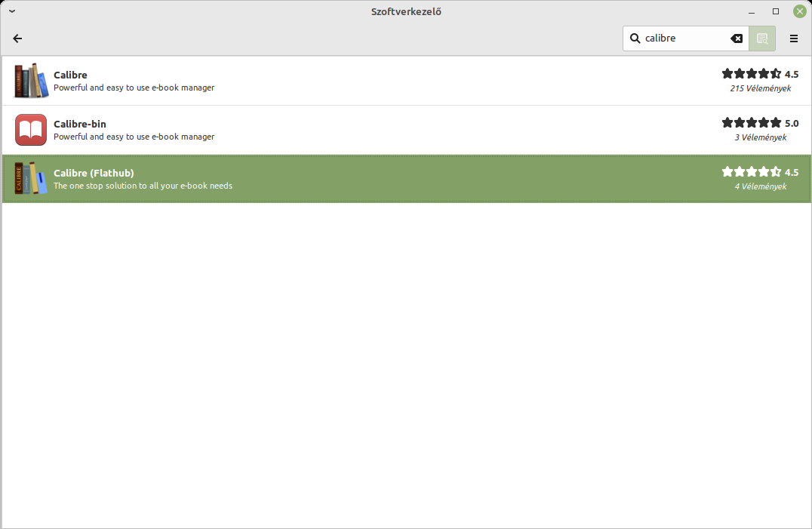Maximize the Szoftverkezelő window
This screenshot has width=812, height=529.
click(x=776, y=11)
